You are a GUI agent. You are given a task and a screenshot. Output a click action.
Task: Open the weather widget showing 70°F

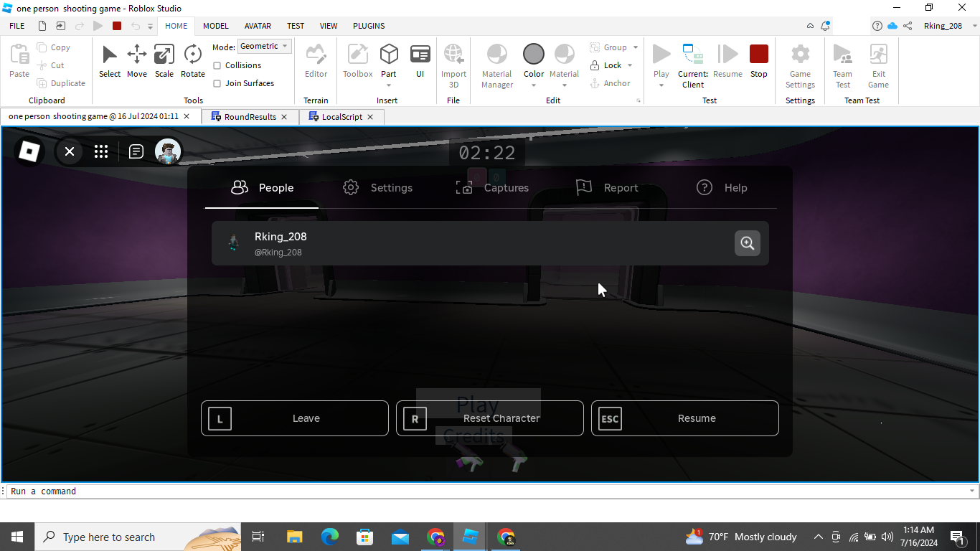[x=741, y=537]
